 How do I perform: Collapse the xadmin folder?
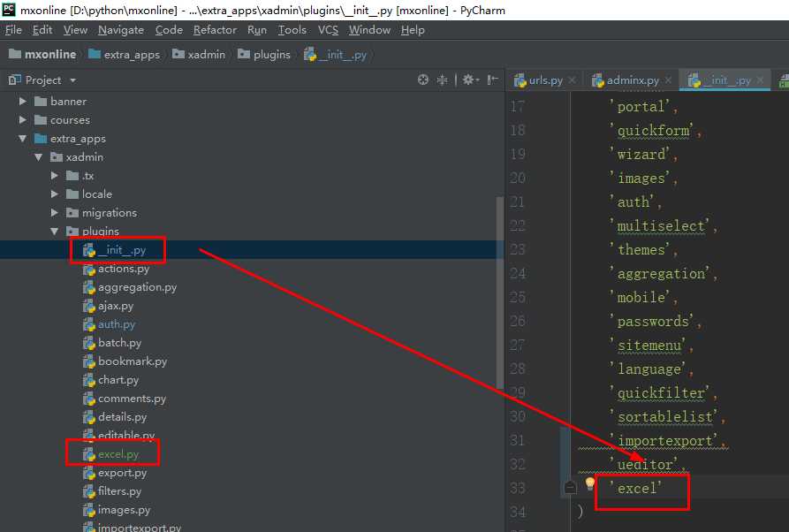pyautogui.click(x=39, y=157)
